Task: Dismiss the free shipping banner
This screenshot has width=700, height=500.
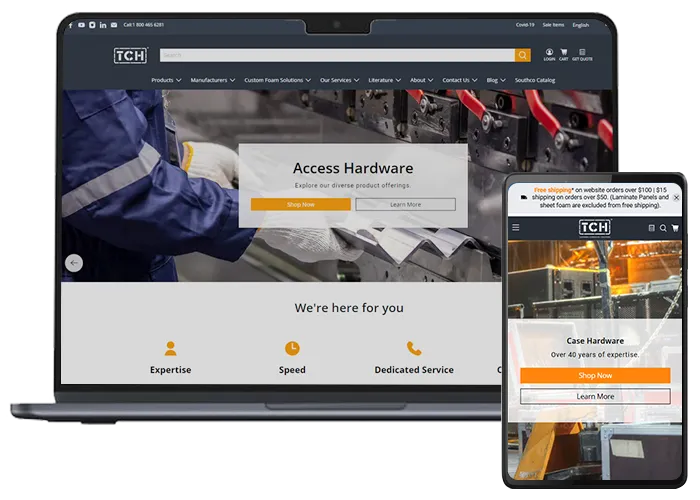Action: pyautogui.click(x=676, y=198)
